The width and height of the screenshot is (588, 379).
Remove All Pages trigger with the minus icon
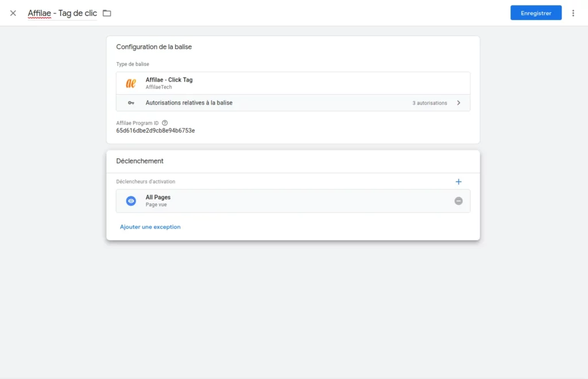458,201
